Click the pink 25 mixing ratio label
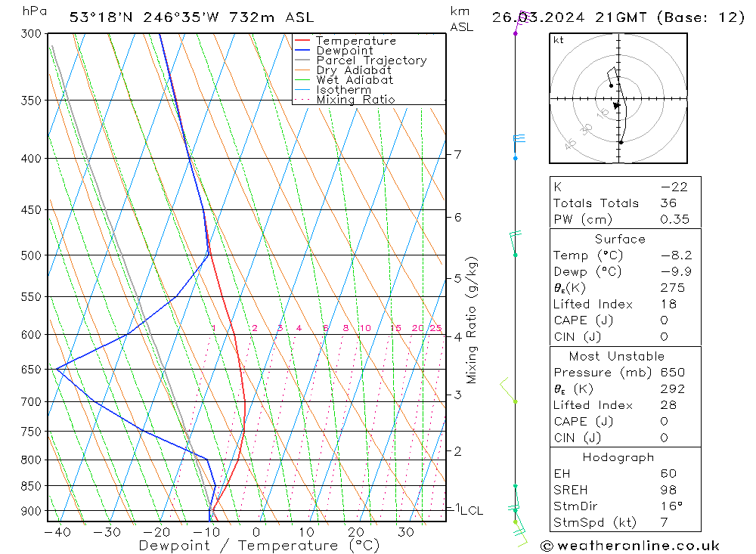Viewport: 756px width, 554px height. click(x=435, y=328)
